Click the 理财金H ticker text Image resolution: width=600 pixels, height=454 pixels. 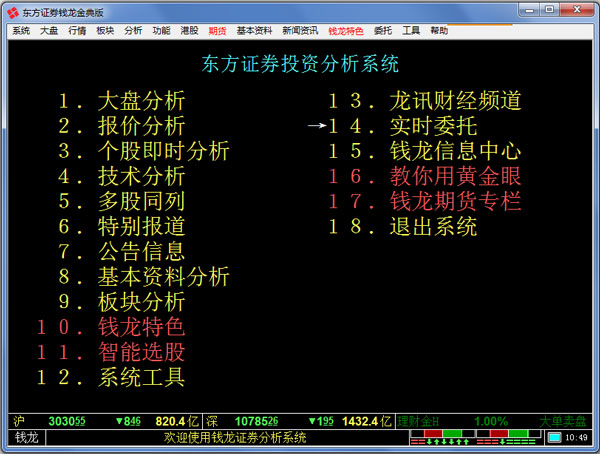pos(418,421)
